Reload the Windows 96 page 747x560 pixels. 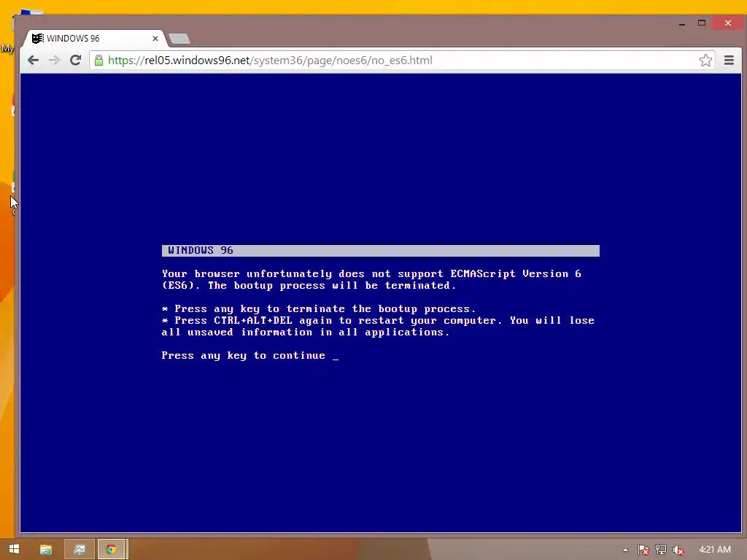75,60
